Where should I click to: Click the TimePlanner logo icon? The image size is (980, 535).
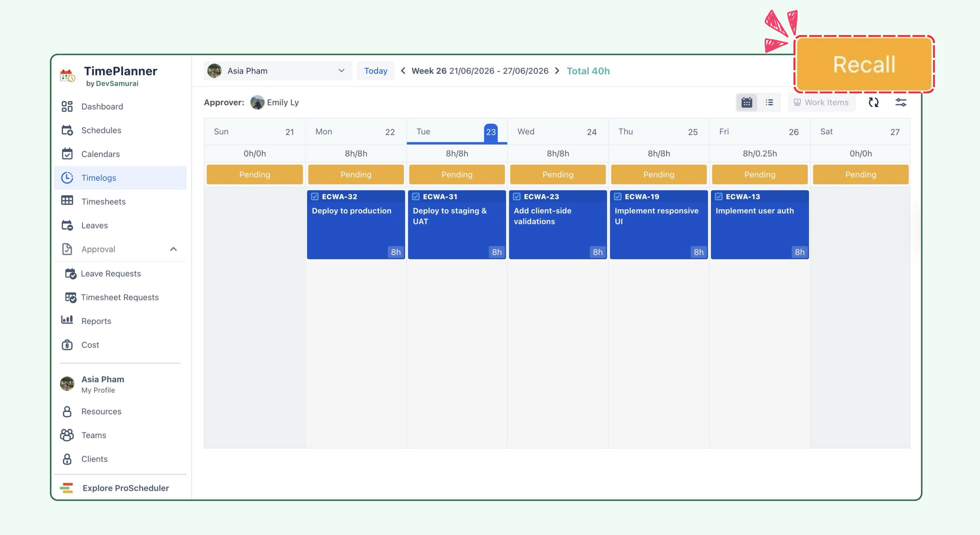pos(68,76)
